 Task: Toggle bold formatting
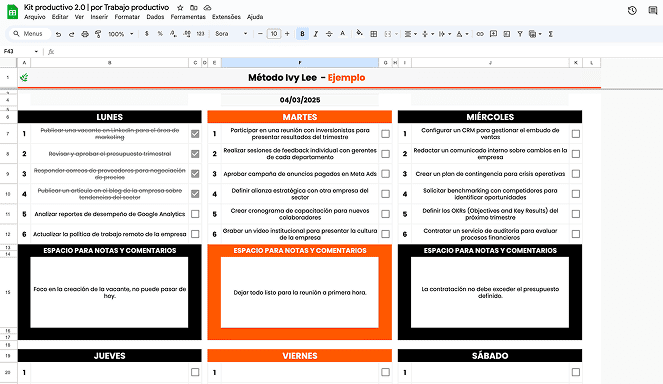[x=302, y=34]
